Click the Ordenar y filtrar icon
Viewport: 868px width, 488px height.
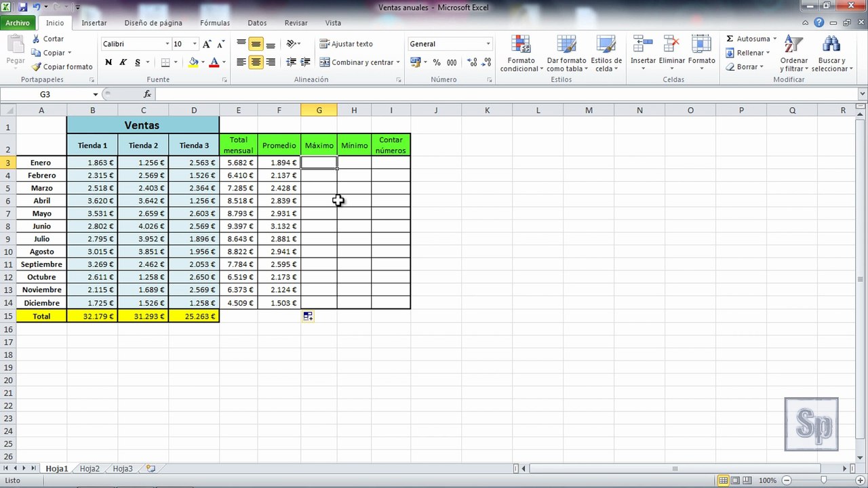pos(793,45)
